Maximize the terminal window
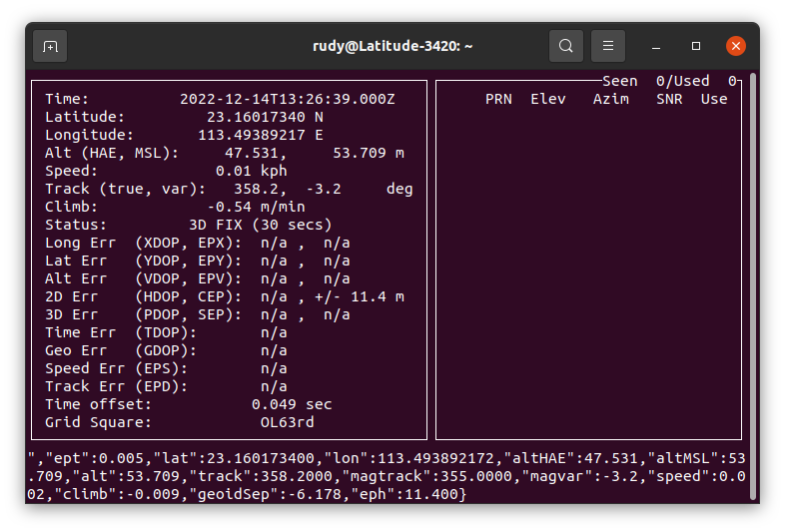 click(x=696, y=46)
